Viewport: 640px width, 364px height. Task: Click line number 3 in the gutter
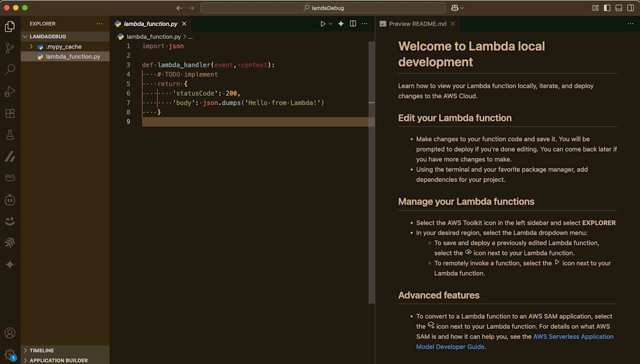[x=129, y=65]
